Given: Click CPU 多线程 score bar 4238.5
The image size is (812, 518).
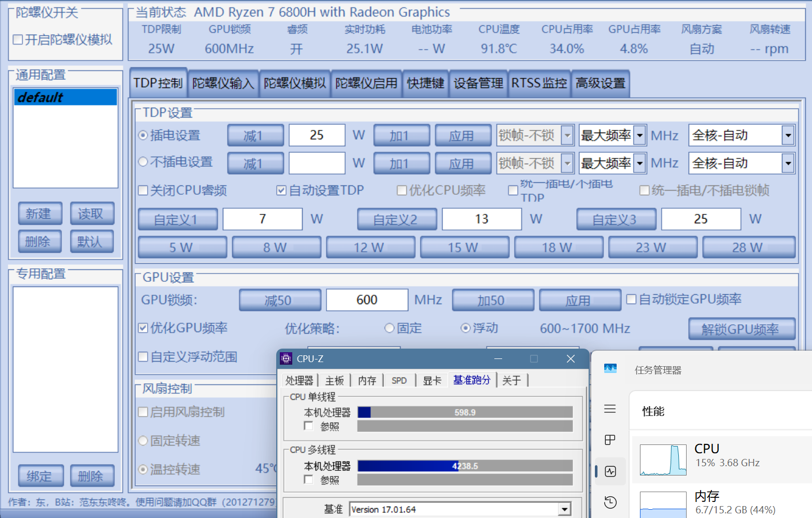Looking at the screenshot, I should (x=465, y=466).
